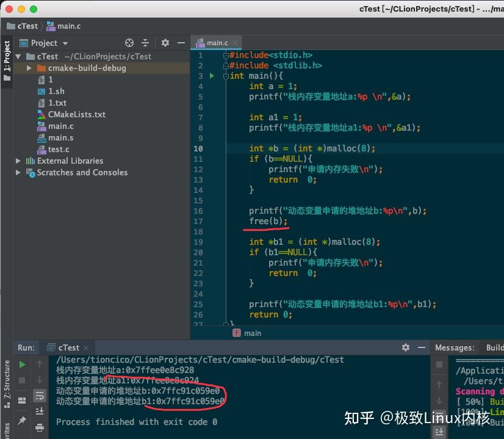Click the up navigation arrow in Run console

coord(40,365)
